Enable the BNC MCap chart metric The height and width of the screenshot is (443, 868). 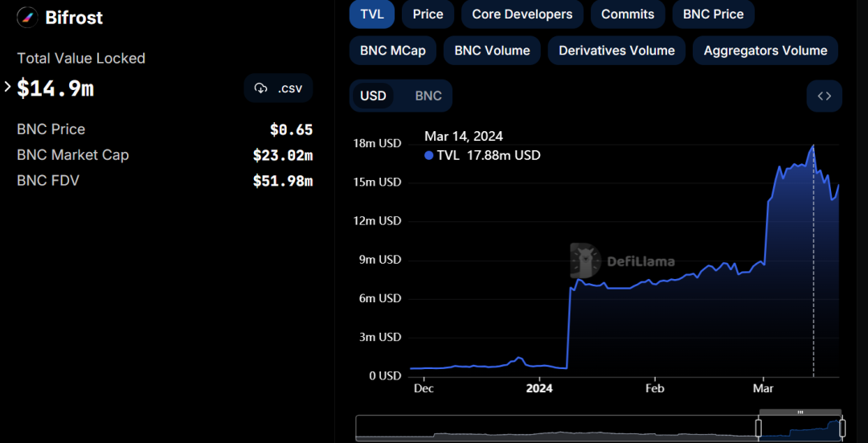click(x=392, y=51)
